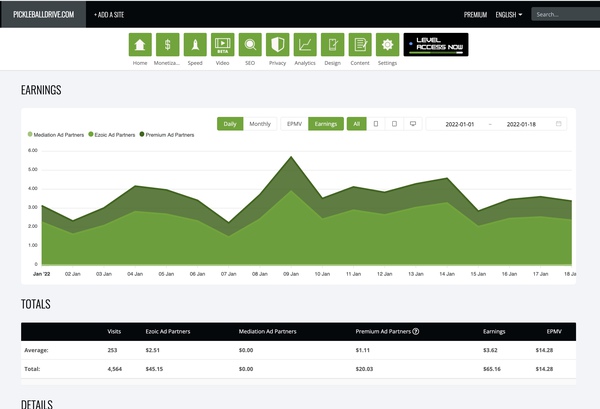Select average earnings value $3.62
The height and width of the screenshot is (409, 600).
click(490, 350)
